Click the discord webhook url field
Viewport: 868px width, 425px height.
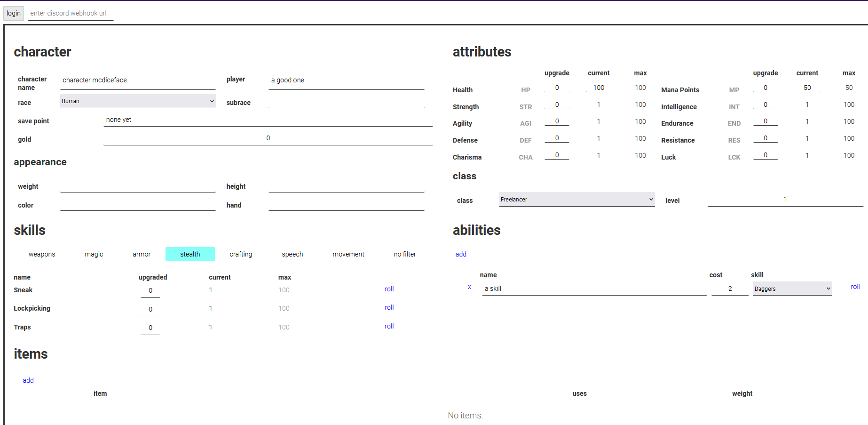point(70,13)
